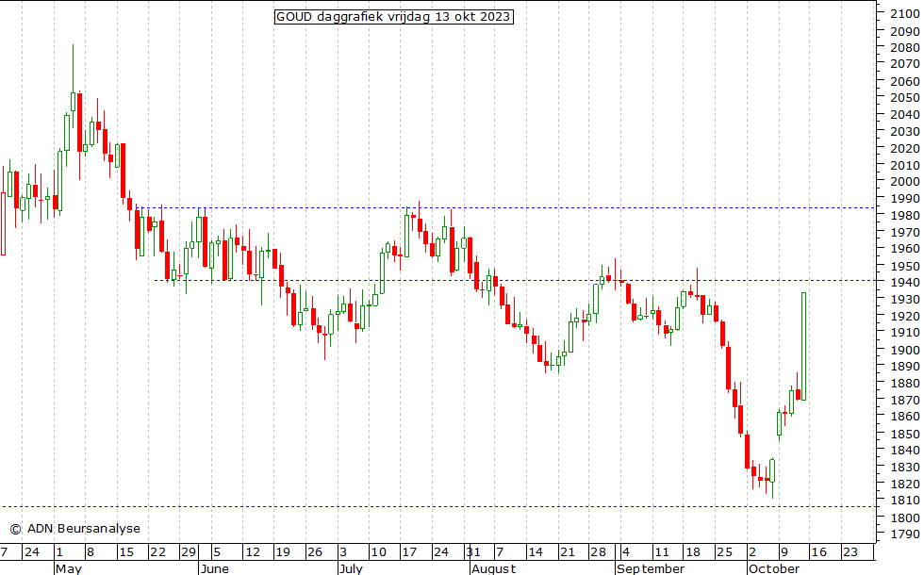The width and height of the screenshot is (924, 575).
Task: Click the chart title GOUD daggrafiek vrijdag 13 okt 2023
Action: pyautogui.click(x=394, y=17)
